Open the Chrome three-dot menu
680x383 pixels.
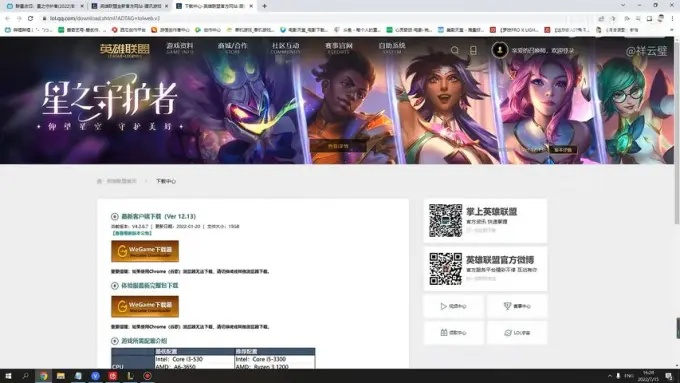(x=673, y=19)
